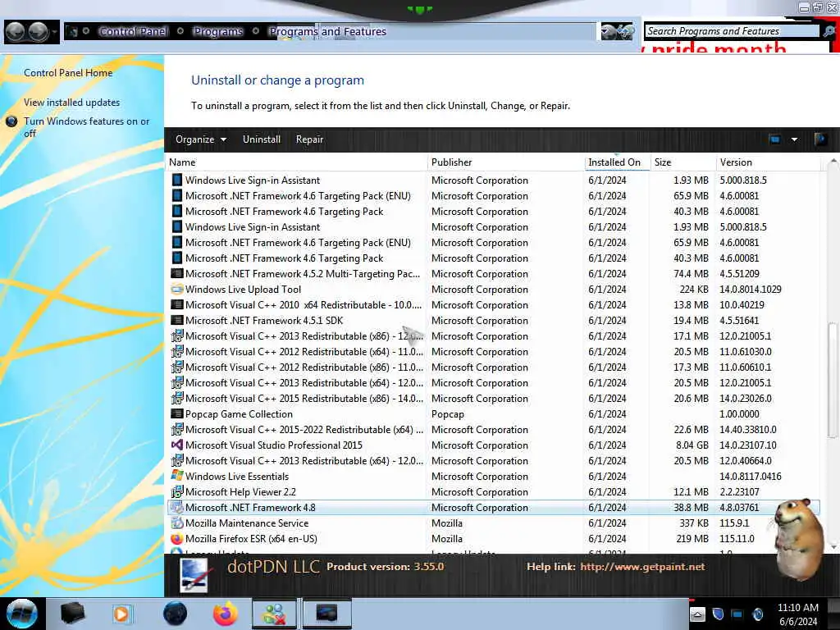Click the Control Panel taskbar window button
The height and width of the screenshot is (630, 840).
[326, 614]
